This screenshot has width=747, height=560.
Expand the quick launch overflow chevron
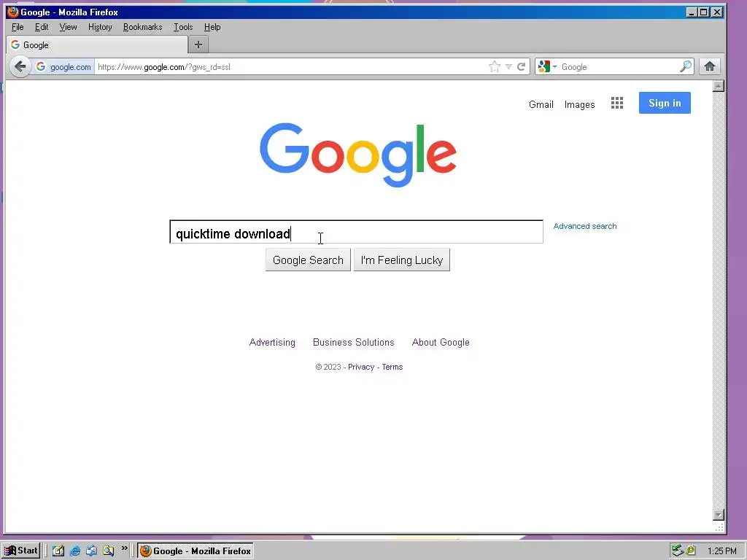[x=124, y=548]
